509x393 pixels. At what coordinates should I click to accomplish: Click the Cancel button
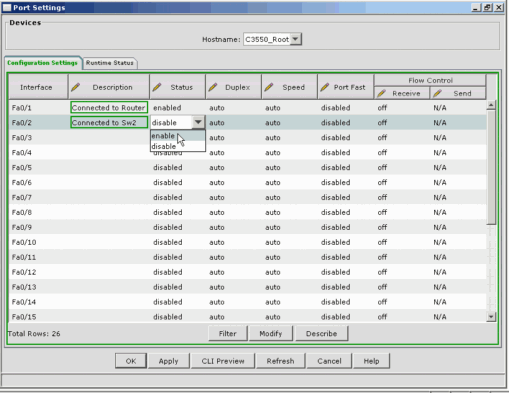tap(329, 361)
